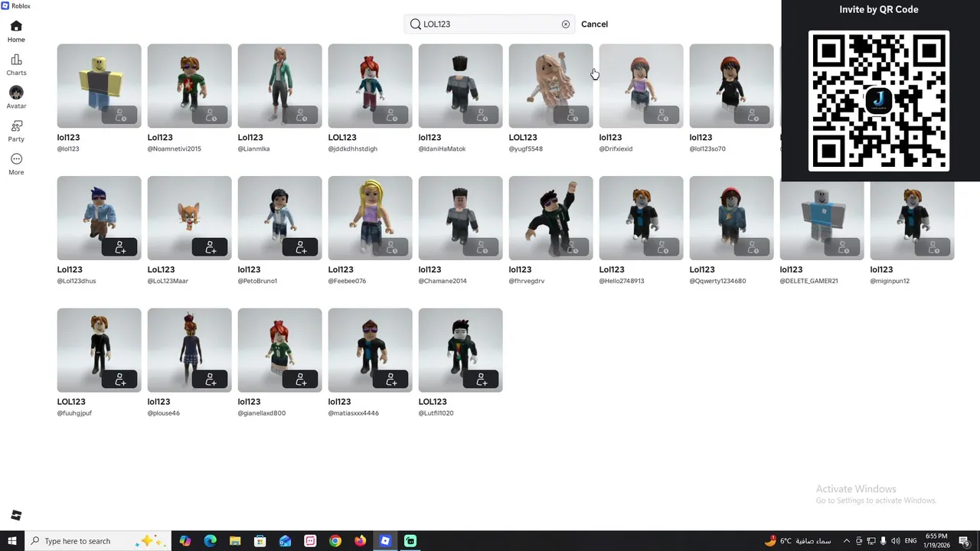Open avatar thumbnail of @lol123

[x=99, y=86]
